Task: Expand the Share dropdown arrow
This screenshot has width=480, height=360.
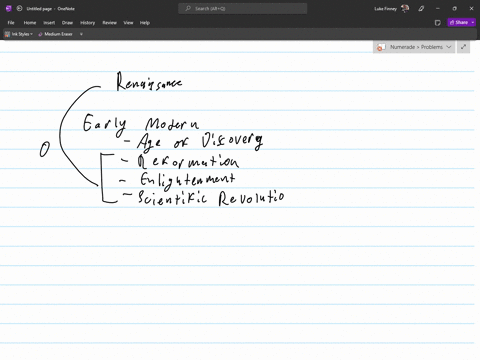Action: point(473,22)
